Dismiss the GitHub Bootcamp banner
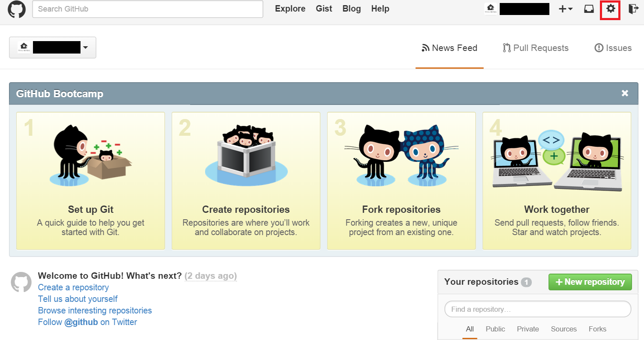The image size is (644, 340). (625, 93)
